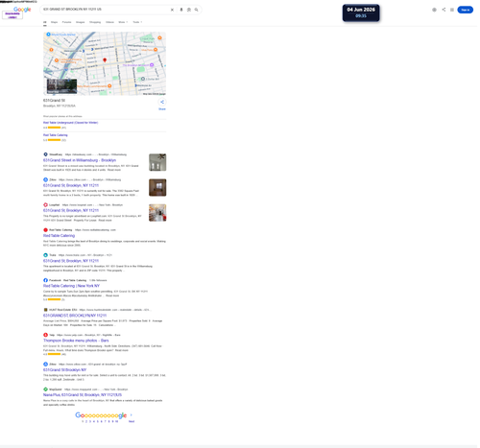
Task: Select the All results tab
Action: (x=45, y=22)
